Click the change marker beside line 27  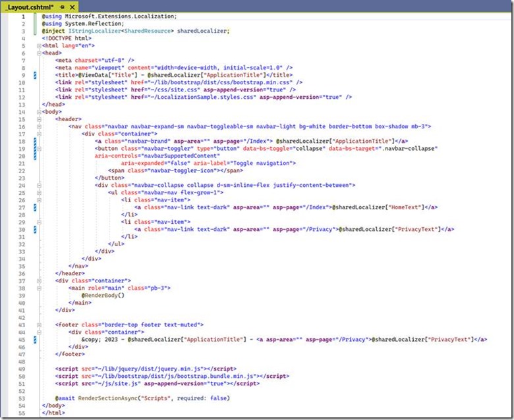tap(35, 207)
